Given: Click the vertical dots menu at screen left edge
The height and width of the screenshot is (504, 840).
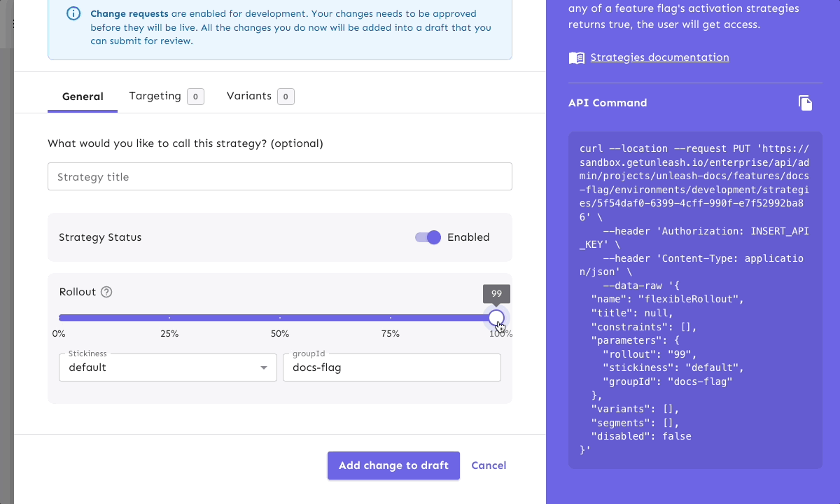Looking at the screenshot, I should [13, 22].
